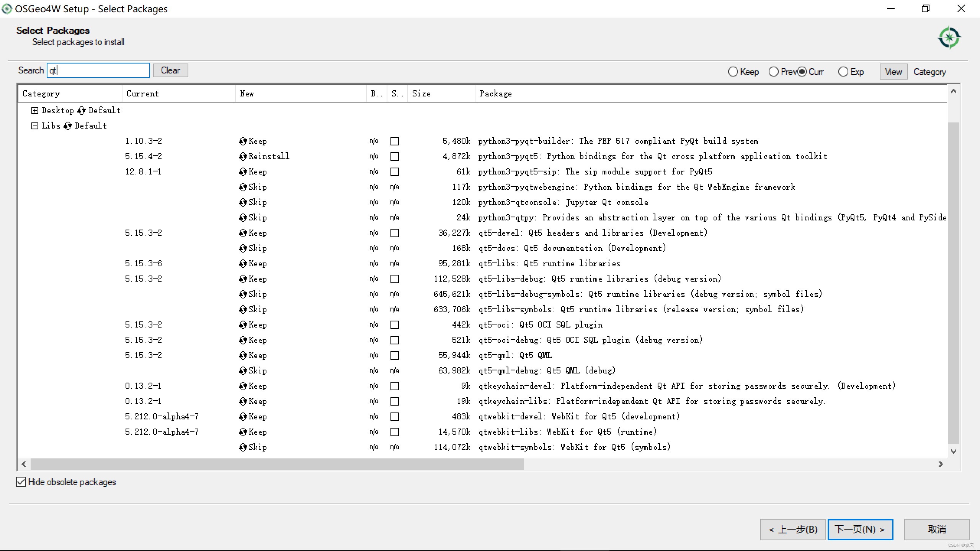Click the Keep cycle icon for qt5-oci plugin
The width and height of the screenshot is (980, 551).
(243, 325)
